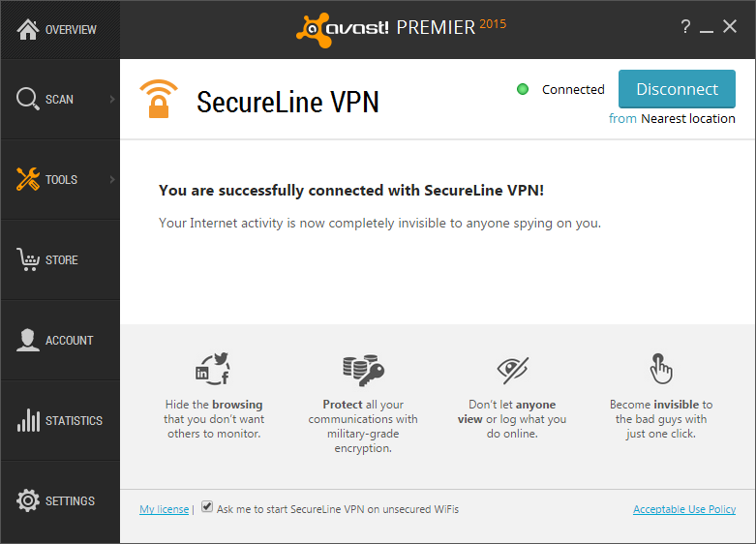Image resolution: width=756 pixels, height=544 pixels.
Task: Click the Scan magnifying glass icon
Action: coord(27,99)
